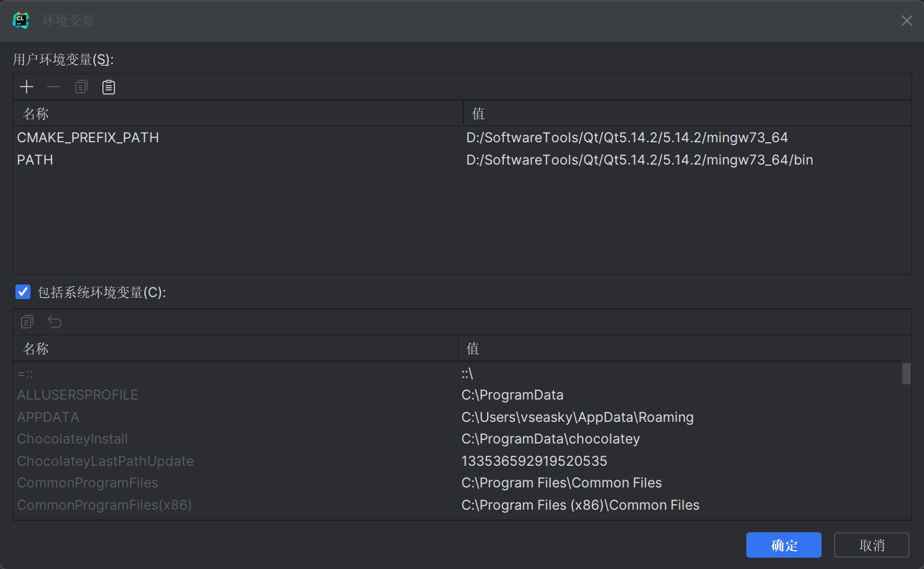Select the CMAKE_PREFIX_PATH variable row
The image size is (924, 569).
pyautogui.click(x=88, y=138)
